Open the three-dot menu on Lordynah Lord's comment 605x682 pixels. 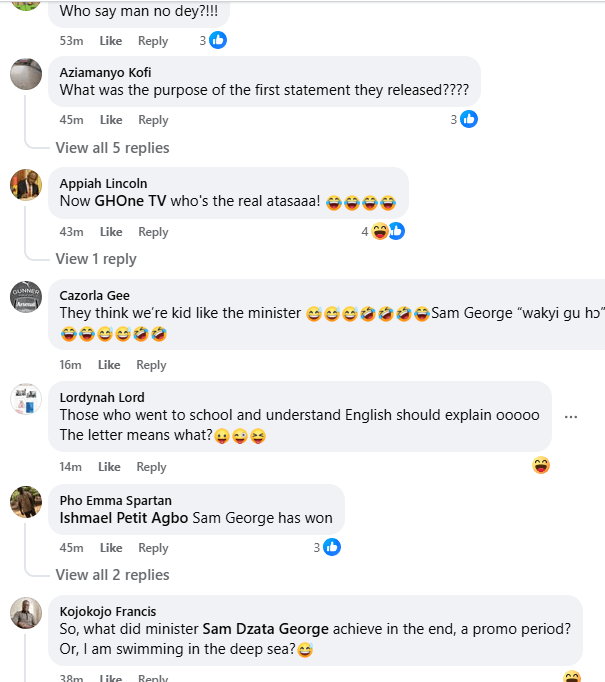(571, 416)
